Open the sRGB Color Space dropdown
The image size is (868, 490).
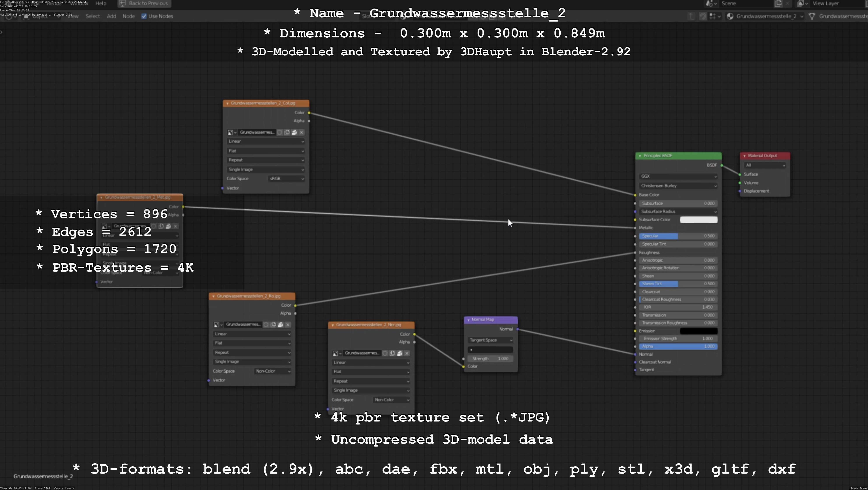point(286,179)
